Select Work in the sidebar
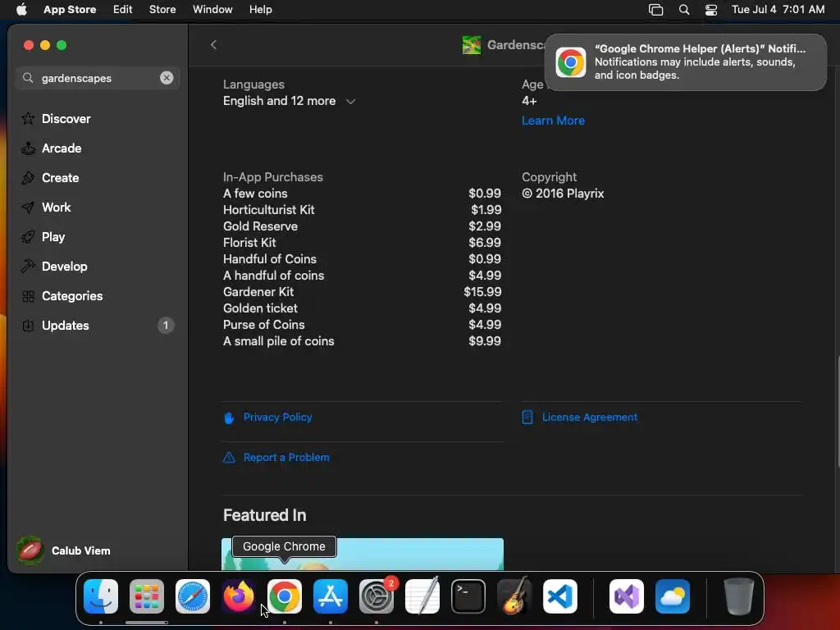Viewport: 840px width, 630px height. tap(97, 207)
